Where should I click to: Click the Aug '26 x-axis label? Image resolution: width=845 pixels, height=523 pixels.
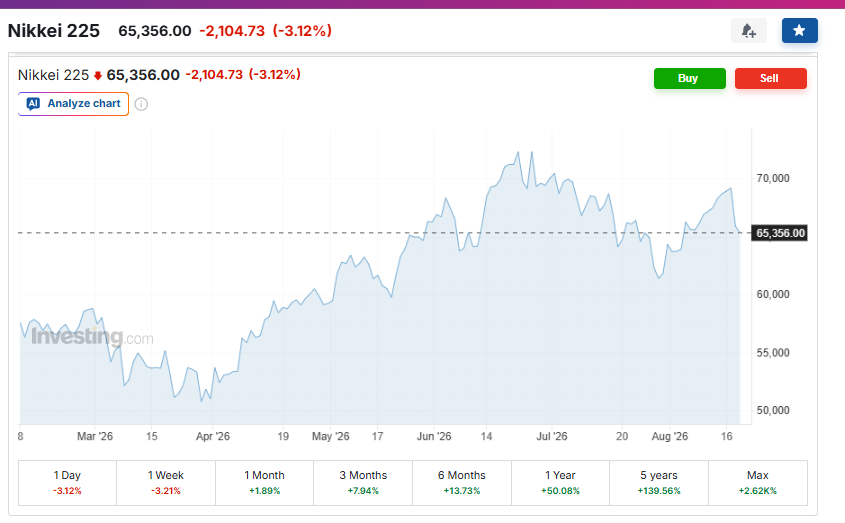pyautogui.click(x=670, y=436)
